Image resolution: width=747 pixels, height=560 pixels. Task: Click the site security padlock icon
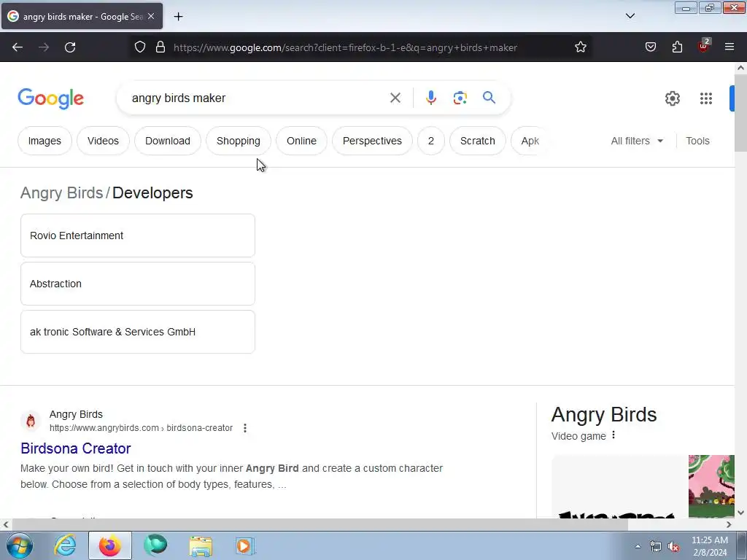tap(160, 47)
